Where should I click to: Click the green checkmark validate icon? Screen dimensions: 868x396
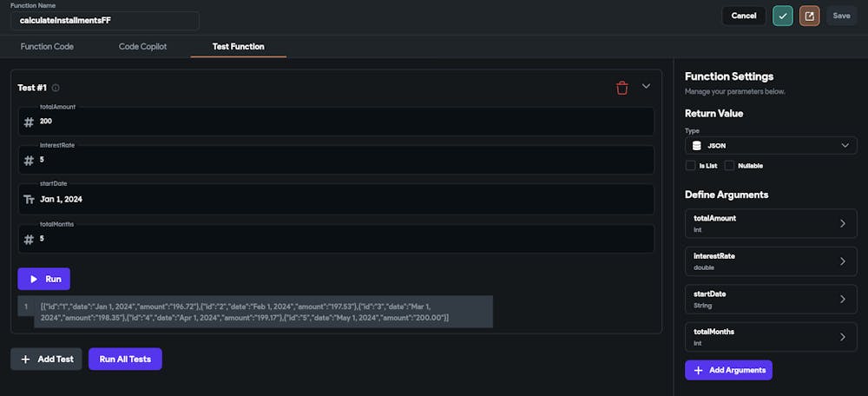[782, 16]
